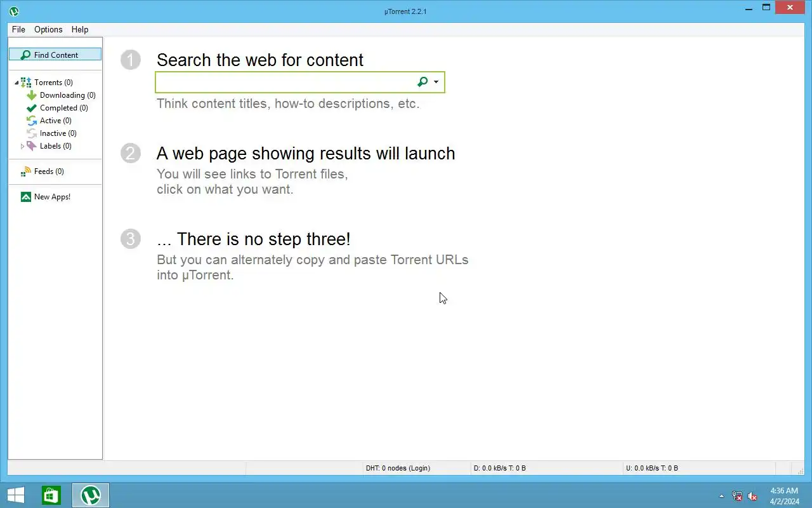The image size is (812, 508).
Task: Close the uTorrent window
Action: pos(790,8)
